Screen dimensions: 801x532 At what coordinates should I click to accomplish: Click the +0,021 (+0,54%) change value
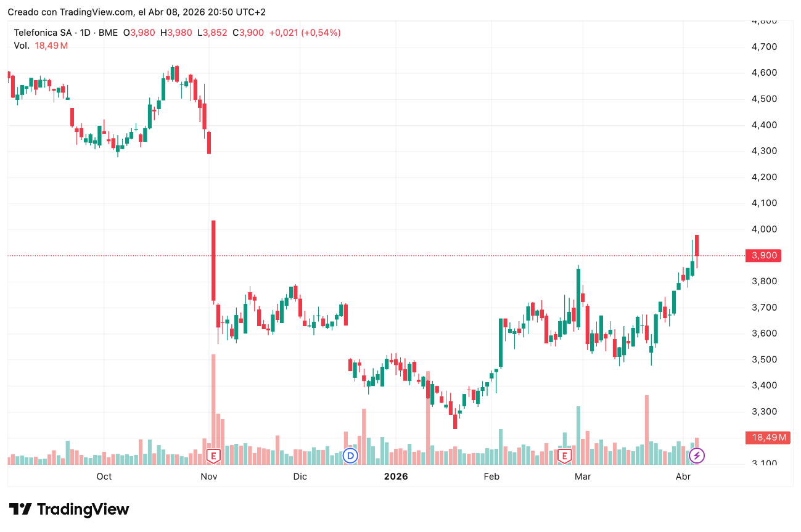(x=305, y=33)
